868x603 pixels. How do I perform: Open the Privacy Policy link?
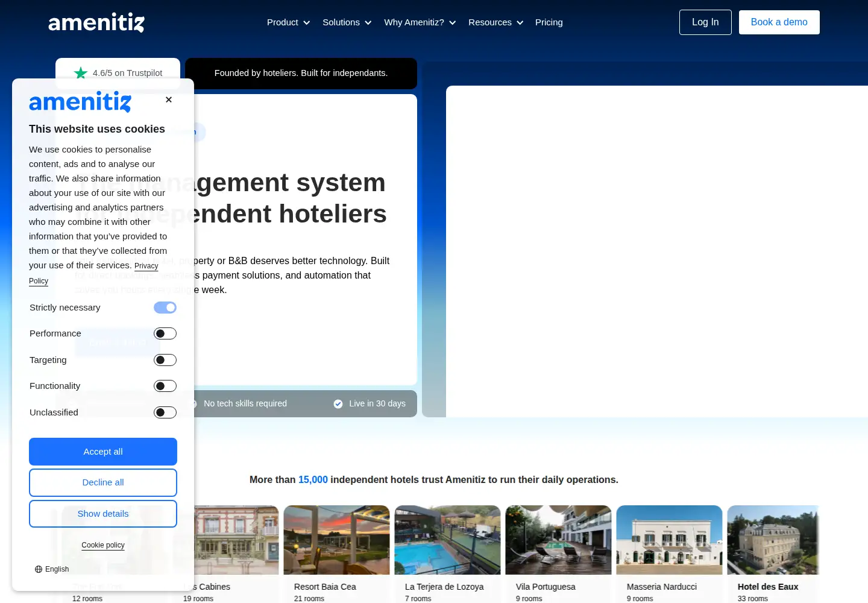(x=146, y=266)
